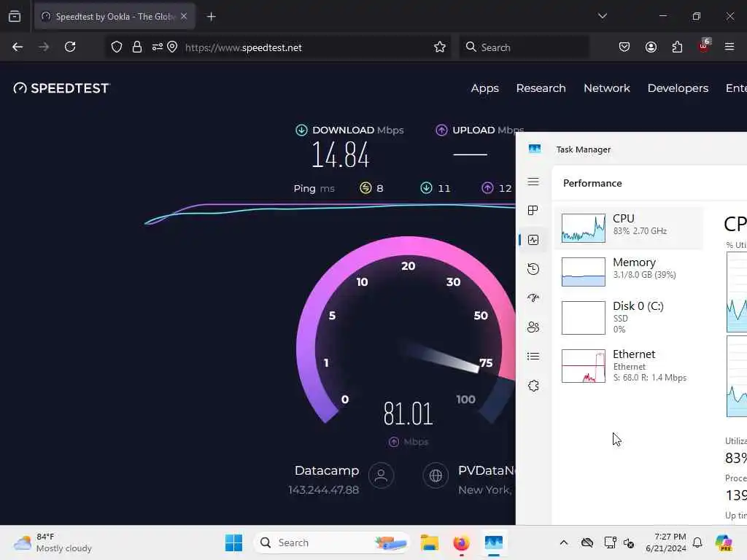Open Windows Start menu
Viewport: 747px width, 560px height.
pos(233,542)
